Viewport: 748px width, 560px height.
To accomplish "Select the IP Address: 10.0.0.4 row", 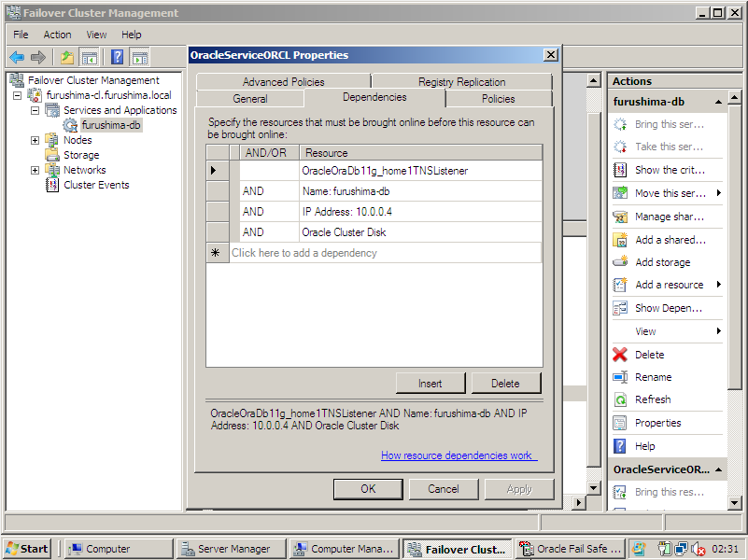I will [x=374, y=212].
